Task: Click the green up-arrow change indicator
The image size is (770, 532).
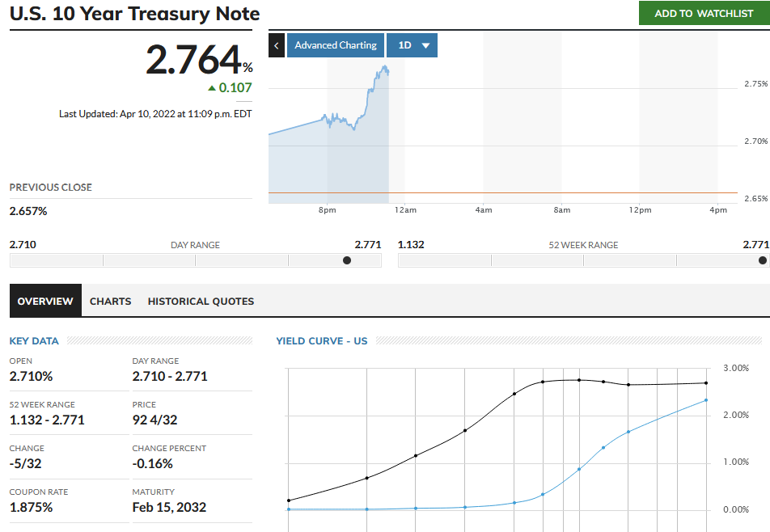Action: 212,88
